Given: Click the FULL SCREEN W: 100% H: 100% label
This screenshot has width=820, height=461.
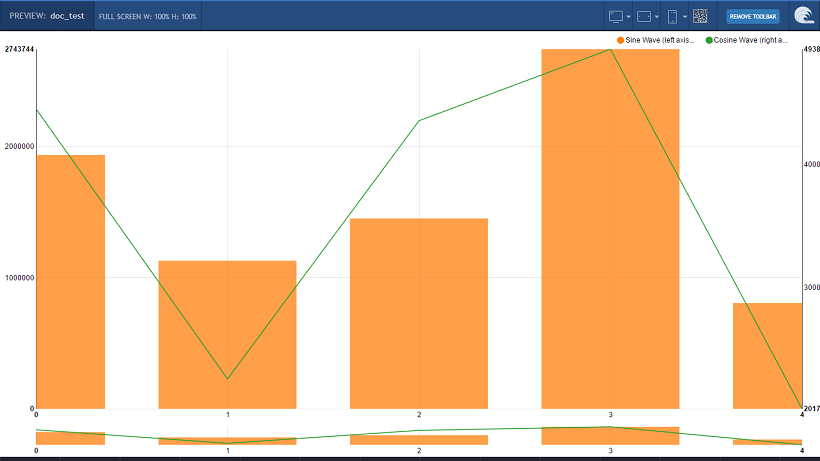Looking at the screenshot, I should 147,16.
